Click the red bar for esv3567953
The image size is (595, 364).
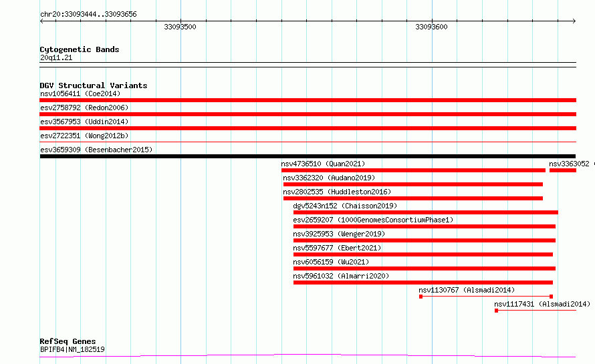coord(308,128)
